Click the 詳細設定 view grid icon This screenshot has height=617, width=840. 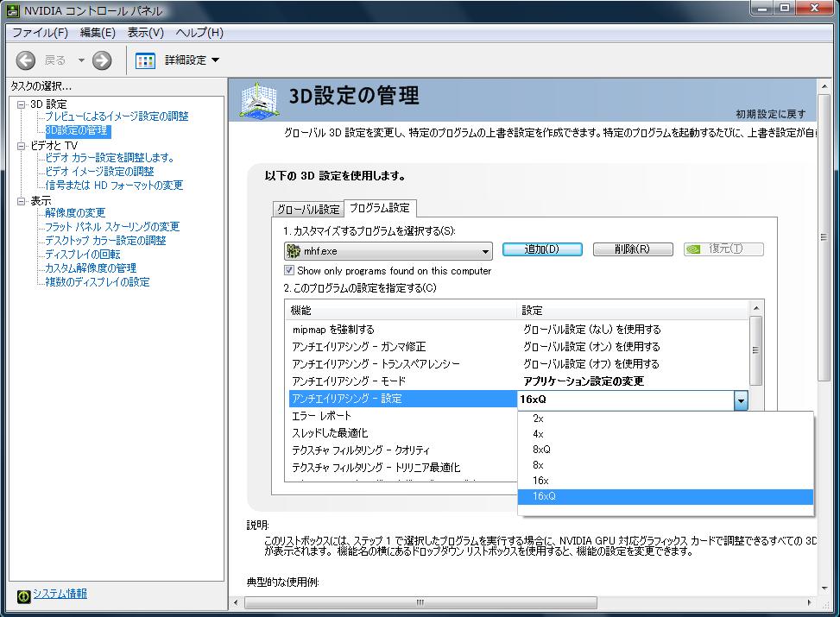pos(145,60)
